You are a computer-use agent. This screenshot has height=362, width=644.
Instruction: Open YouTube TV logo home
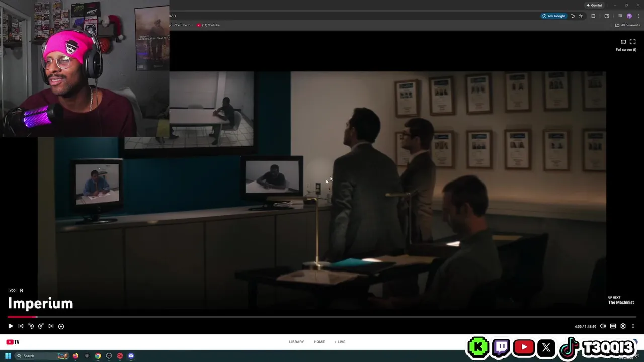(13, 342)
